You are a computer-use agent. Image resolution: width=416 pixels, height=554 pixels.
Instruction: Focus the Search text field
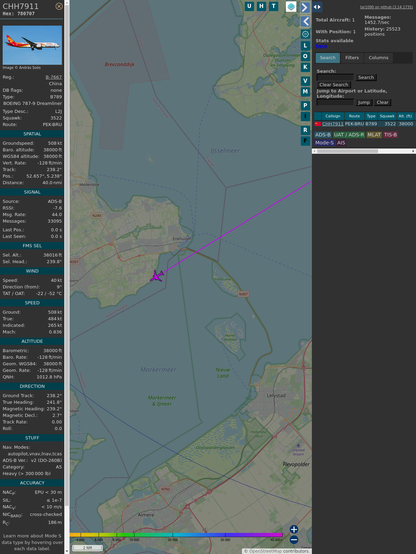point(335,77)
